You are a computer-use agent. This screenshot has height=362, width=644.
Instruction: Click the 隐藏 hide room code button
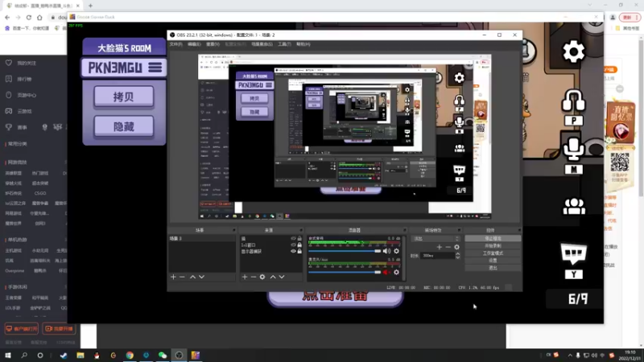pos(124,127)
